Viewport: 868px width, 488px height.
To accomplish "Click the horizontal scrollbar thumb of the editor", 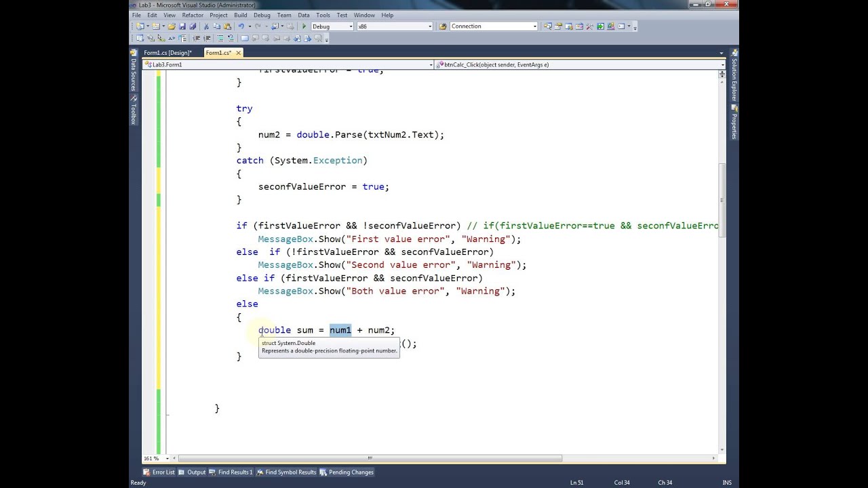I will [x=372, y=458].
